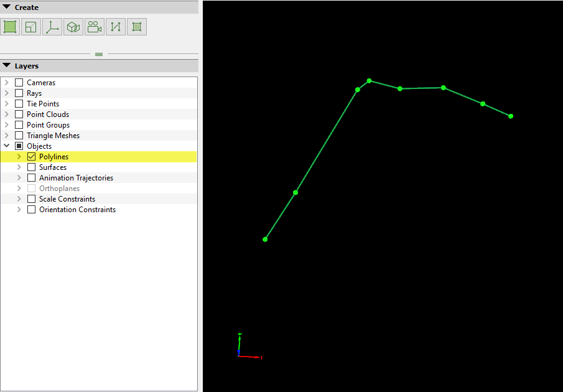Click the handle between Create and Layers panels

(99, 54)
